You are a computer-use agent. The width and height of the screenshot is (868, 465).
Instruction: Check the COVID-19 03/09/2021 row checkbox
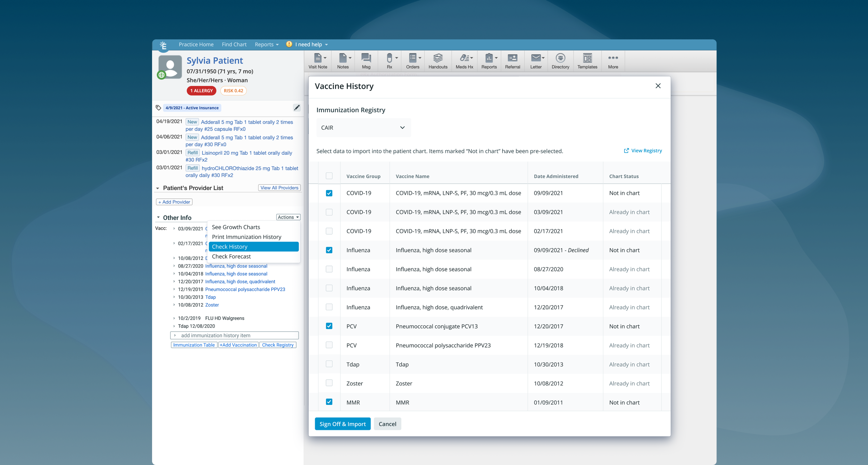pos(329,212)
